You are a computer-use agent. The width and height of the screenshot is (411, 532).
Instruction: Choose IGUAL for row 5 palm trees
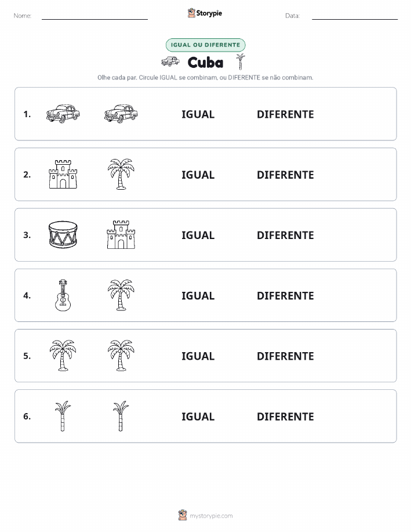pos(198,356)
